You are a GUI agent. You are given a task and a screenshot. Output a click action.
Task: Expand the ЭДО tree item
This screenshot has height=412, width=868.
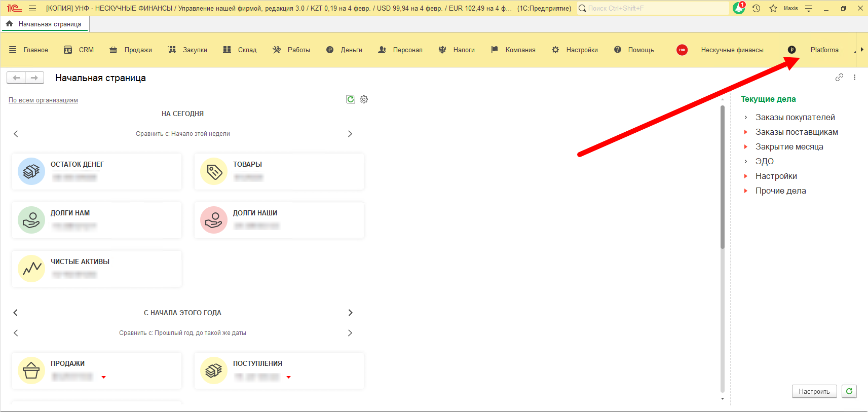746,162
